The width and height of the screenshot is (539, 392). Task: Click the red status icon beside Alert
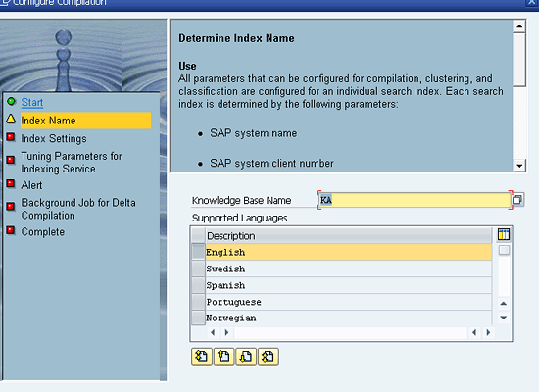11,183
